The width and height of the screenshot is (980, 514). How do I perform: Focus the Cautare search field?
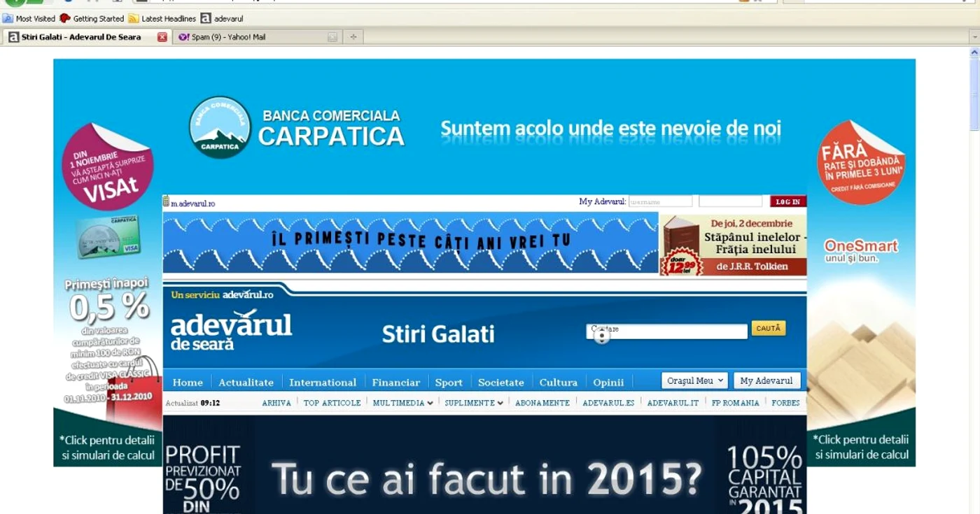(x=667, y=331)
